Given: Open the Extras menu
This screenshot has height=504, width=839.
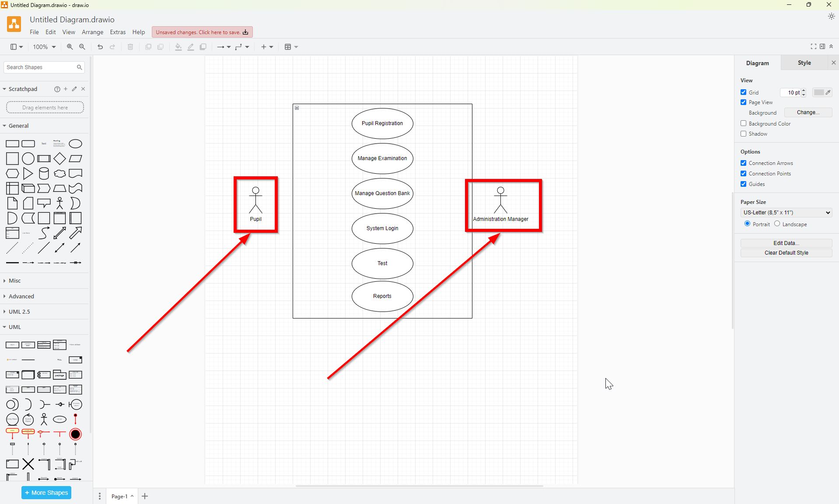Looking at the screenshot, I should coord(117,32).
